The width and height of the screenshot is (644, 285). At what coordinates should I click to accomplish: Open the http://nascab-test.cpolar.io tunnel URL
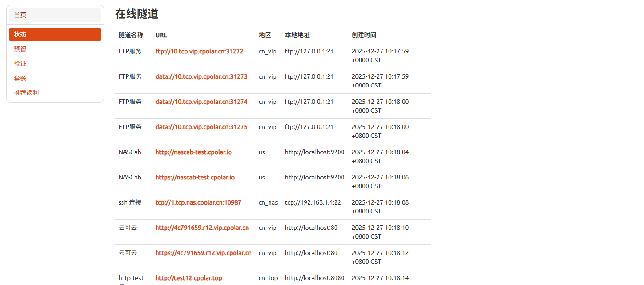pyautogui.click(x=193, y=152)
